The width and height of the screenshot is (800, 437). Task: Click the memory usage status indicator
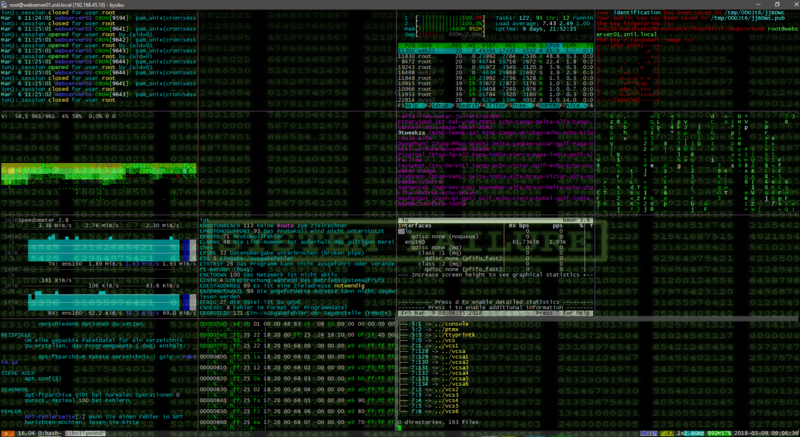(720, 432)
